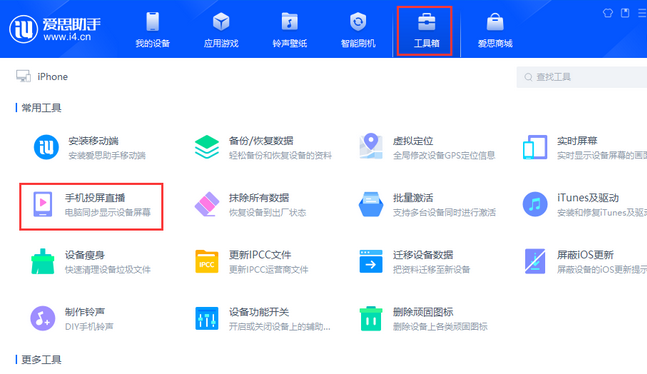Click the 批量激活 icon
Viewport: 647px width, 374px height.
[x=371, y=204]
